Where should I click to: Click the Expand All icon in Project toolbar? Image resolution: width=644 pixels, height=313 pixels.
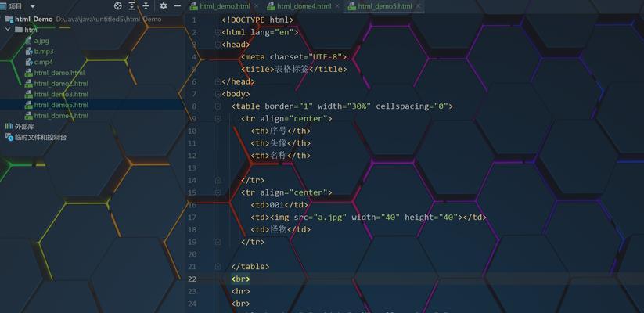pyautogui.click(x=131, y=5)
